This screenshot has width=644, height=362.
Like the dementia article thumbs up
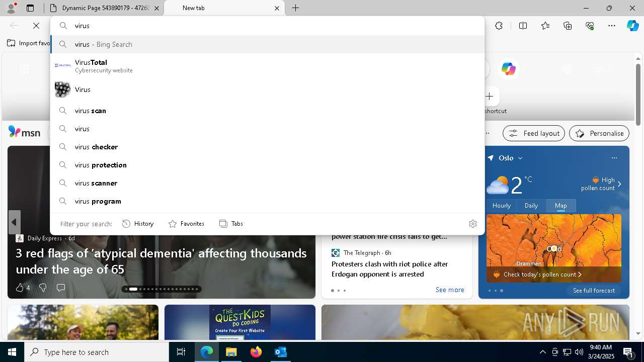tap(20, 288)
